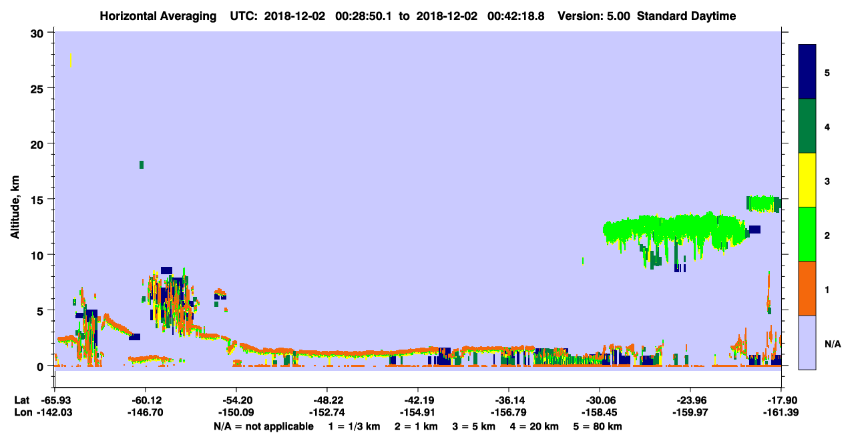Click latitude value -42.19
This screenshot has width=868, height=445.
pyautogui.click(x=418, y=400)
